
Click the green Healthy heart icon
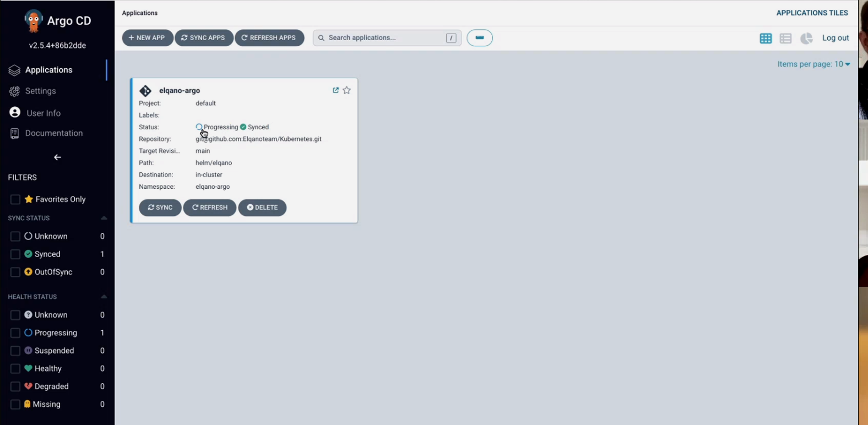tap(28, 368)
